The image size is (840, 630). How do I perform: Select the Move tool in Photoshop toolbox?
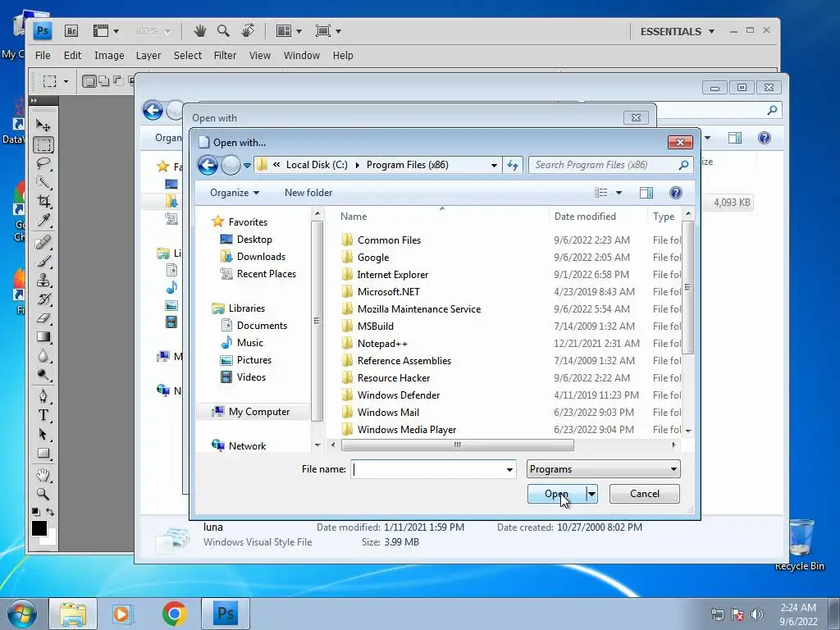[43, 125]
